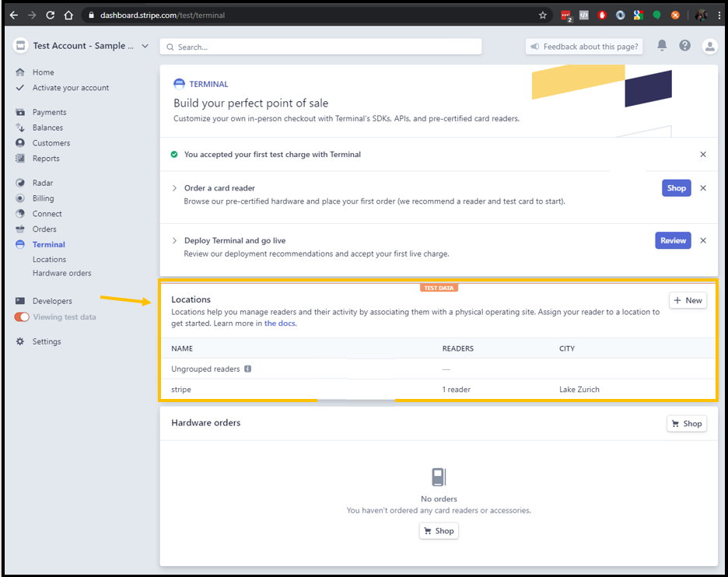Dismiss the Order a card reader step
728x577 pixels.
pyautogui.click(x=703, y=188)
